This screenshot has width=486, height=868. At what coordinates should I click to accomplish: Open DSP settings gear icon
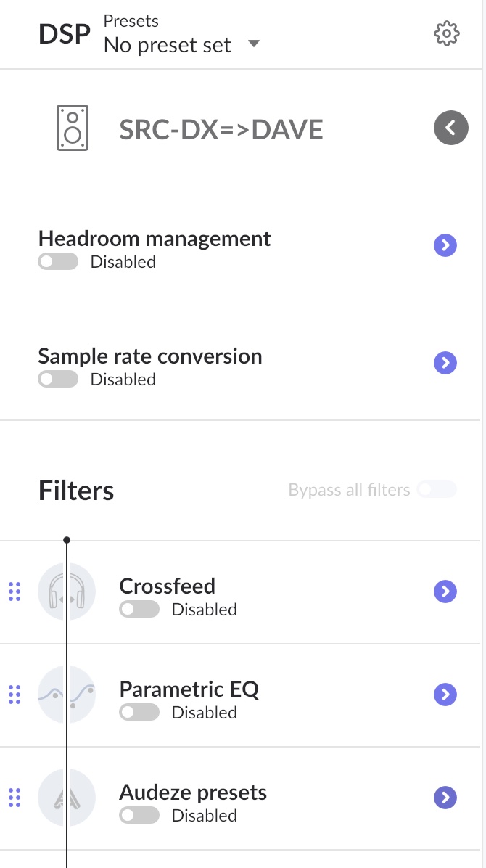click(x=446, y=33)
